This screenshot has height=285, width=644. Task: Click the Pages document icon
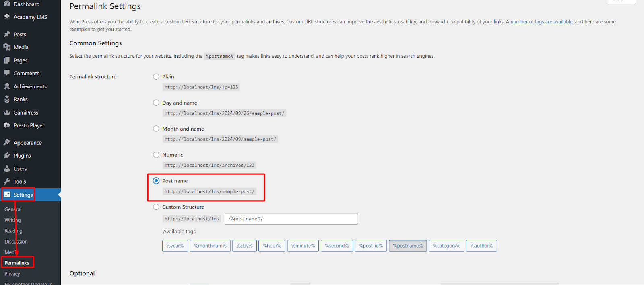click(7, 60)
